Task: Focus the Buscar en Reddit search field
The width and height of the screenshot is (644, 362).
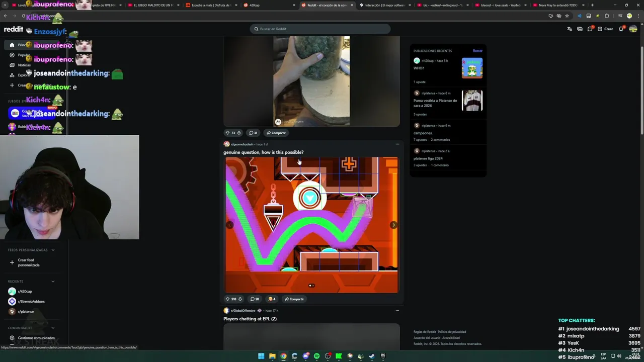Action: (320, 29)
